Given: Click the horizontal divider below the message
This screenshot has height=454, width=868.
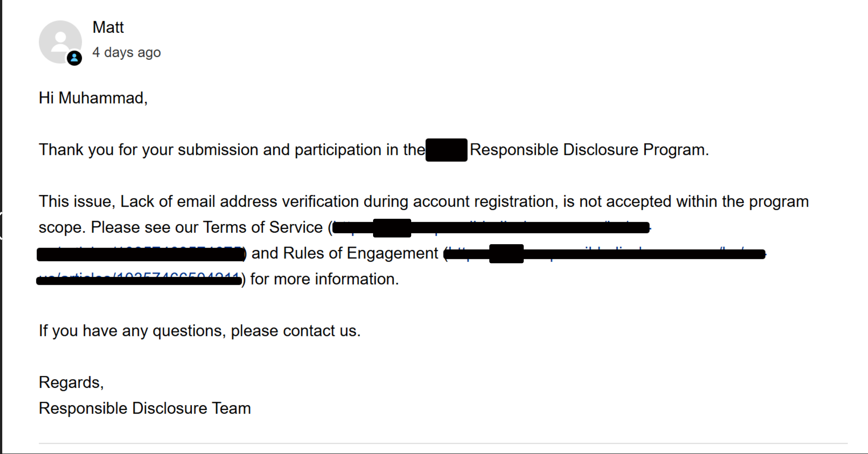Looking at the screenshot, I should (443, 444).
